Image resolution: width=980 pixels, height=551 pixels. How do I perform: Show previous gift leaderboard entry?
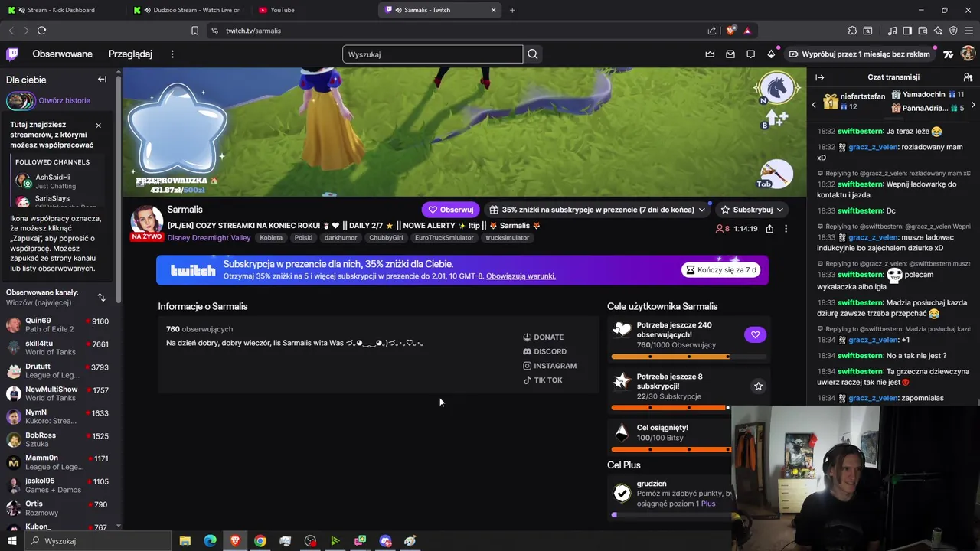pyautogui.click(x=814, y=104)
